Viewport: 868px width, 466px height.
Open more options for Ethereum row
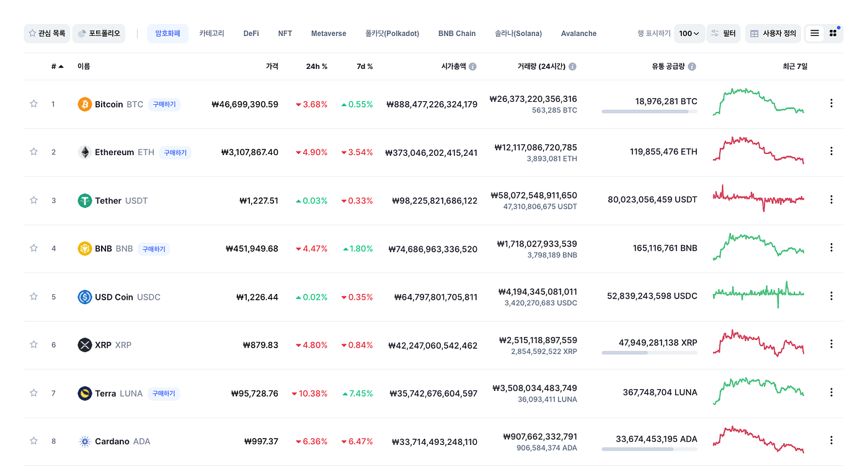tap(831, 151)
